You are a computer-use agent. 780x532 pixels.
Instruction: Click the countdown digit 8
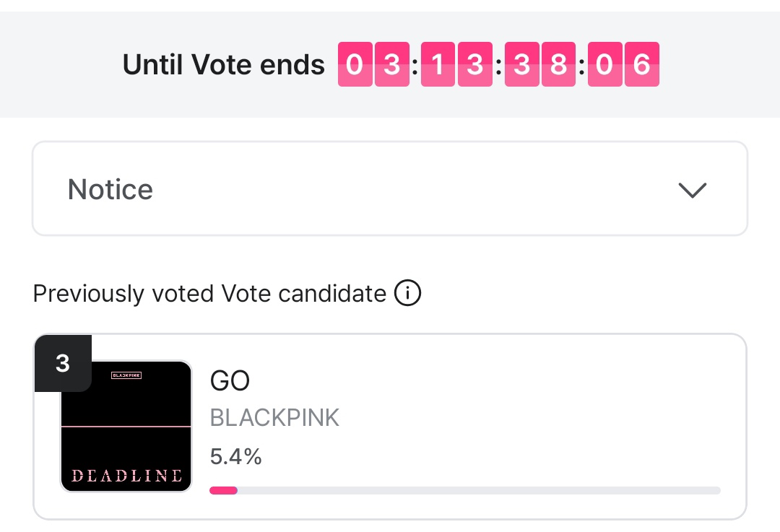(558, 65)
